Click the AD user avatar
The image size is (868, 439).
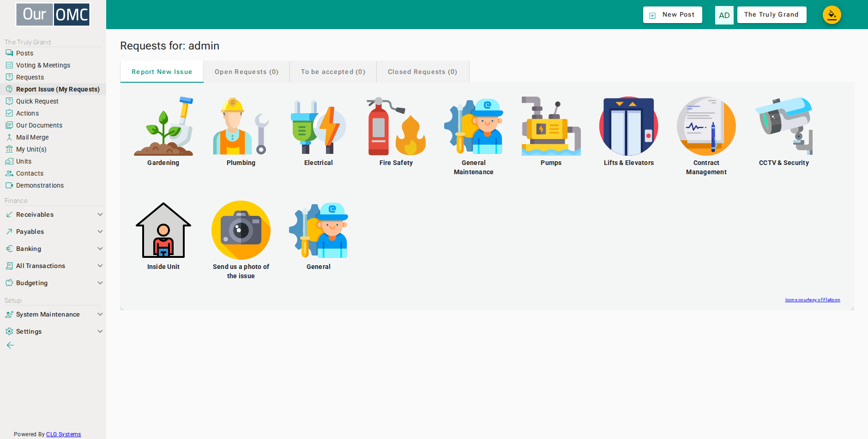(x=724, y=15)
